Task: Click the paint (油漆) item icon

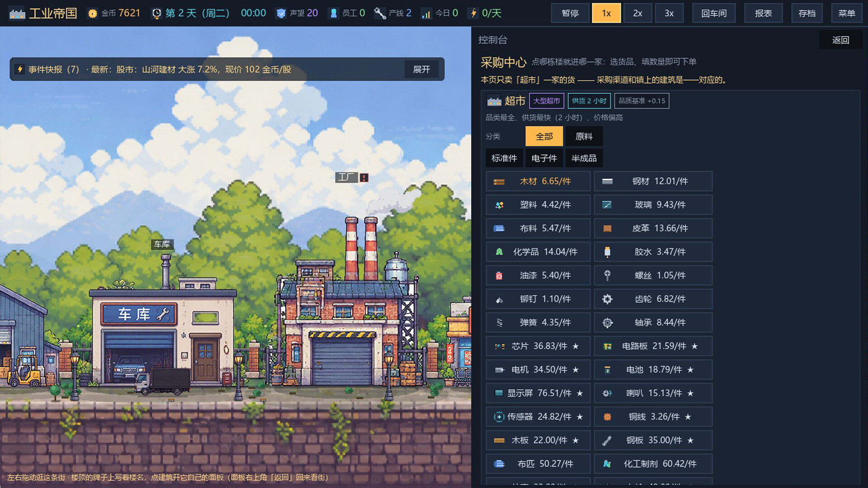Action: [x=499, y=276]
